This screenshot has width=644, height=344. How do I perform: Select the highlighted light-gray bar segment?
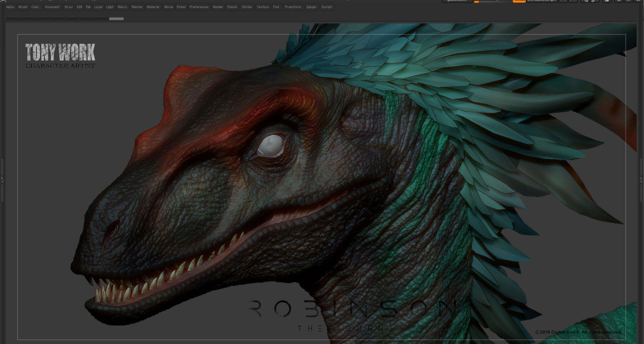click(116, 19)
